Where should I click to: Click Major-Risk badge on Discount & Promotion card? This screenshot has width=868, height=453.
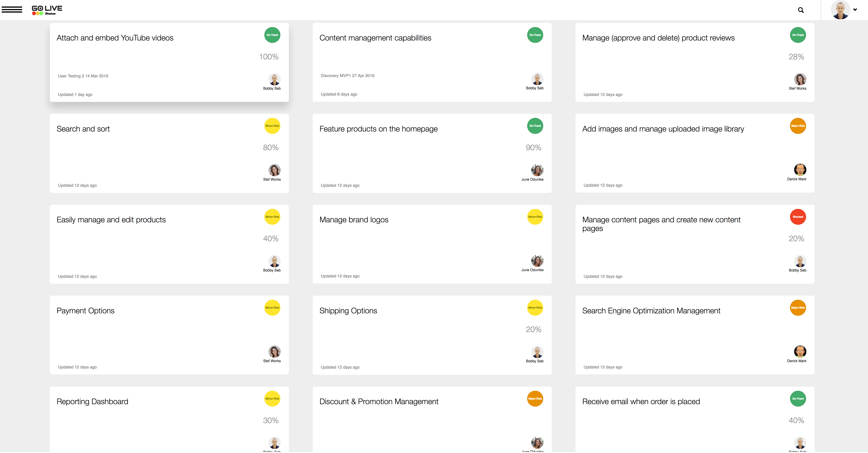535,399
